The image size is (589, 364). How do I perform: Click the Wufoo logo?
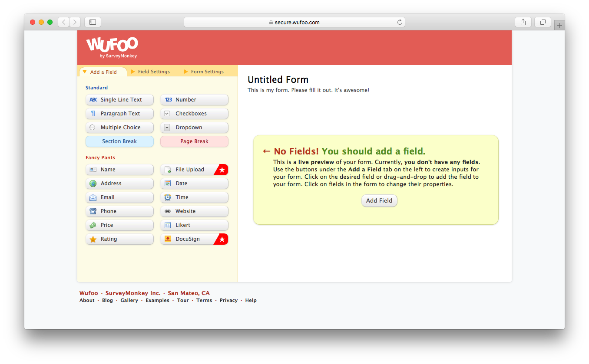pos(112,48)
